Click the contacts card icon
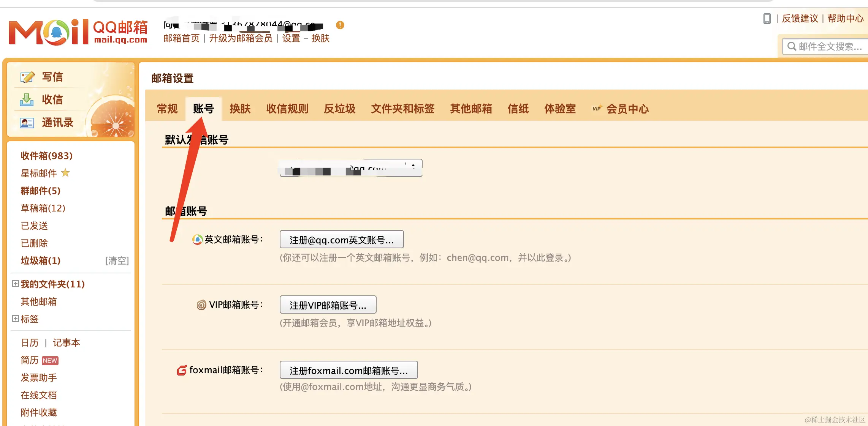This screenshot has width=868, height=426. [27, 123]
